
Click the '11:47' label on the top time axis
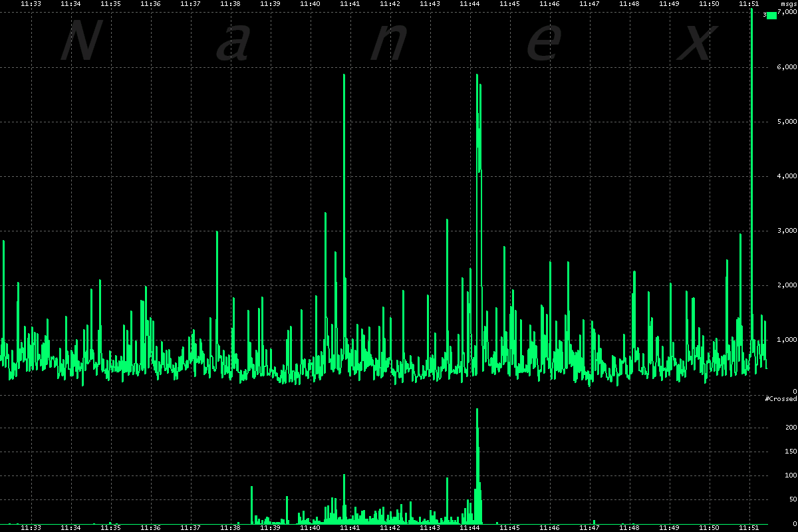(x=589, y=4)
